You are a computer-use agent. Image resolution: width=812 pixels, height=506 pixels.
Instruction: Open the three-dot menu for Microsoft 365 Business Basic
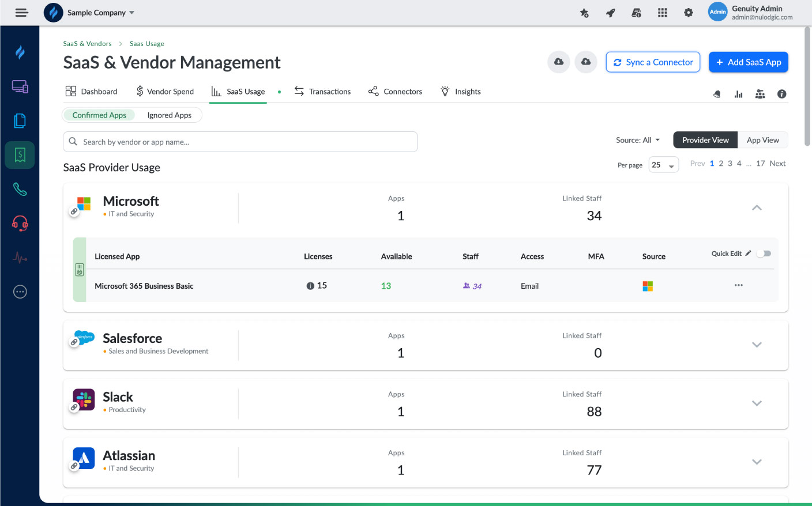(739, 285)
